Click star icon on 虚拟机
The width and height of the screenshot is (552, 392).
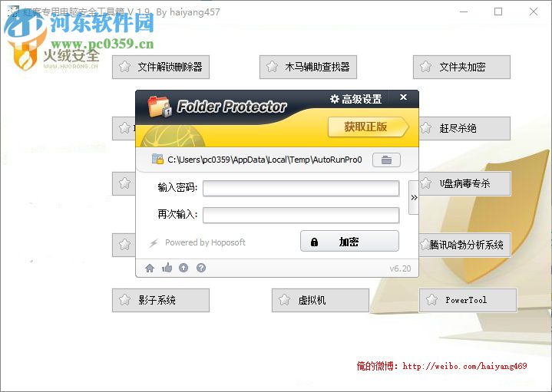coord(285,300)
